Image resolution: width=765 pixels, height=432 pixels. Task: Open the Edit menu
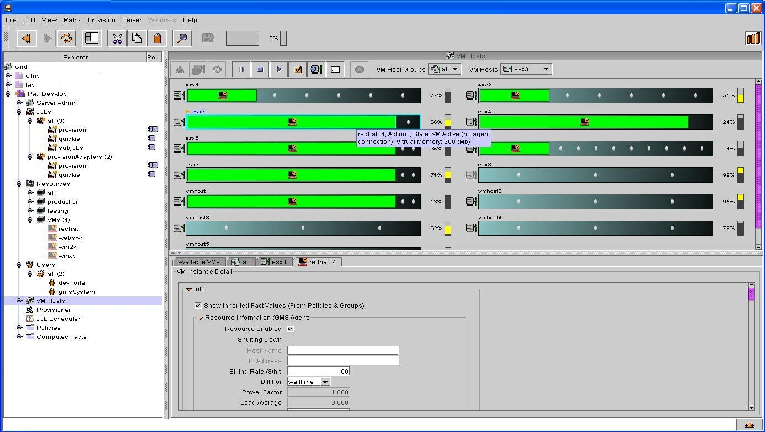30,20
